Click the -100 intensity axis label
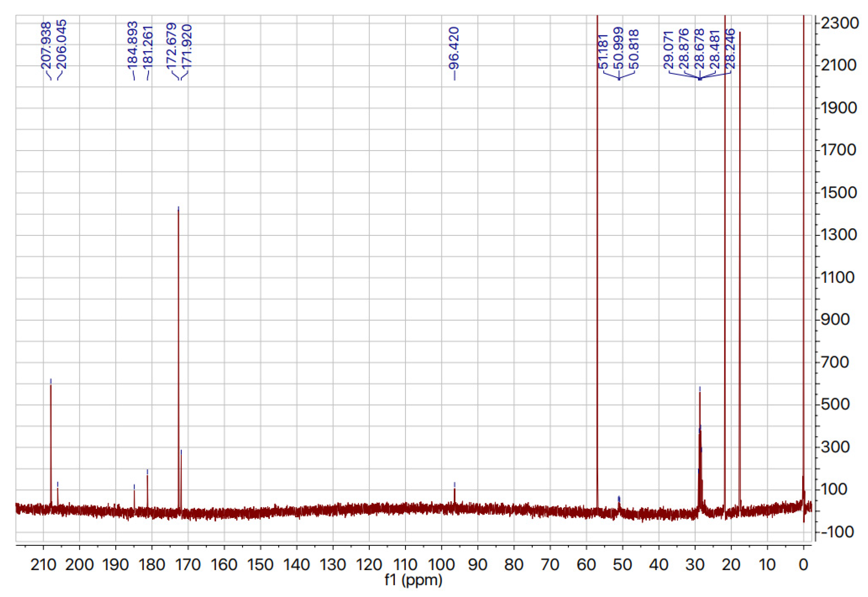This screenshot has height=597, width=868. click(x=837, y=531)
